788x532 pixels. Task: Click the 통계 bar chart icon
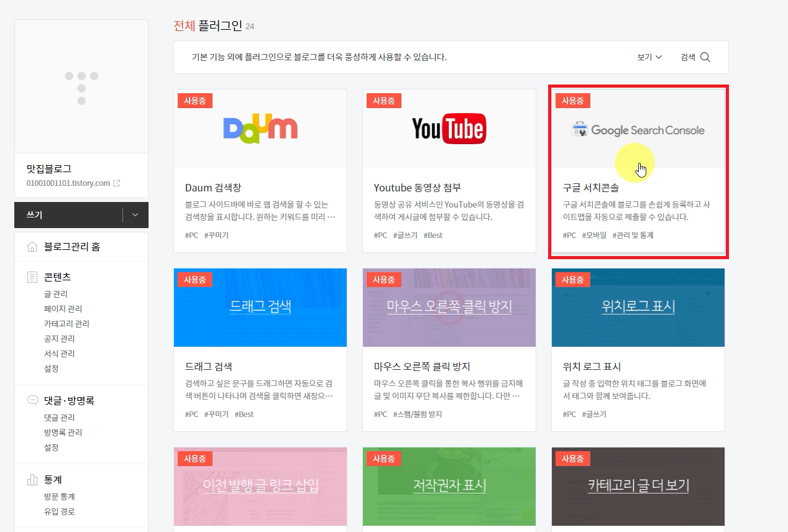(32, 480)
